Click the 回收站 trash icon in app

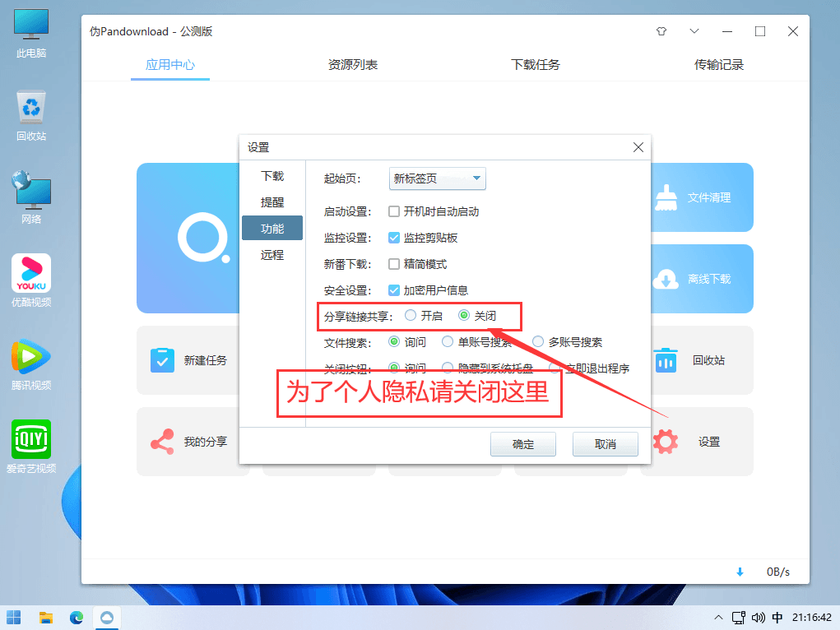(666, 360)
